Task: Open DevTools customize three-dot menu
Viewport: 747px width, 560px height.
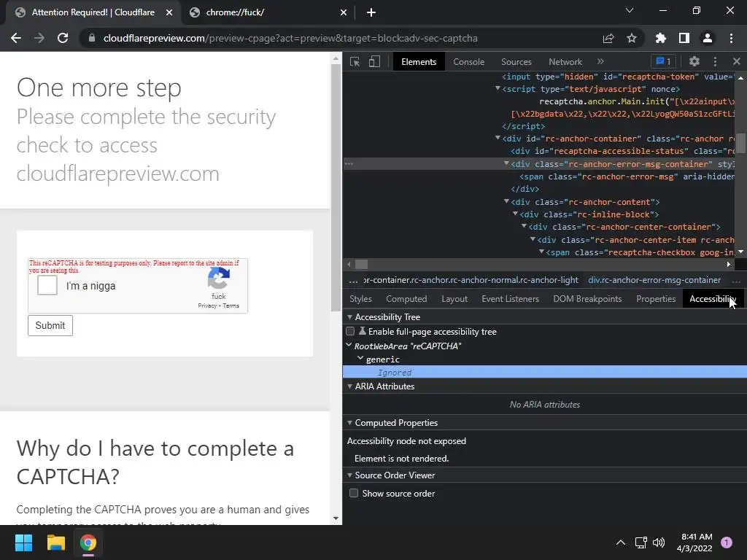Action: (x=715, y=61)
